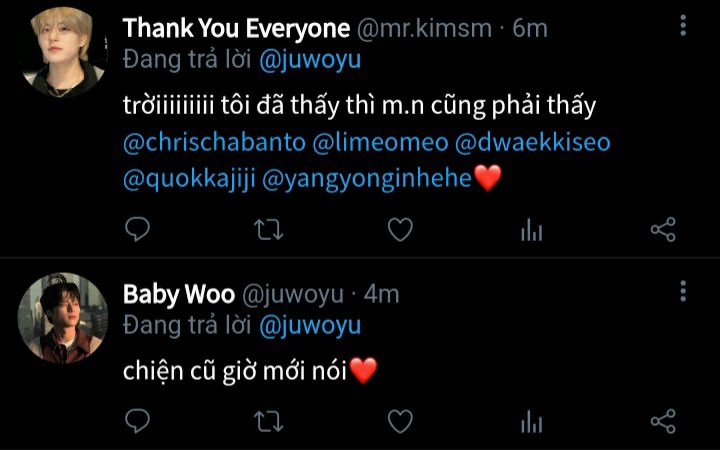
Task: Reply to Baby Woo's tweet
Action: click(x=137, y=421)
